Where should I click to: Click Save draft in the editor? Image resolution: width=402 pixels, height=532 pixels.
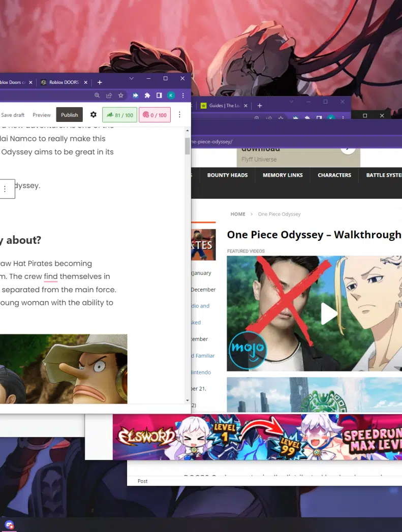point(13,115)
